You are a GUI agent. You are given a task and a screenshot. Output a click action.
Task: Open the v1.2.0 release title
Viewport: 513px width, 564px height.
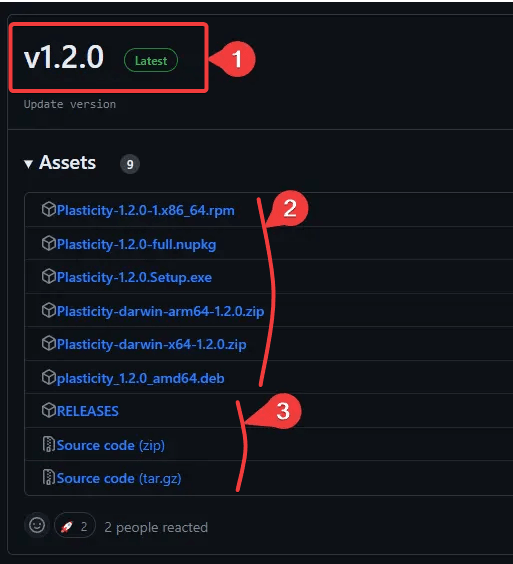pos(64,58)
